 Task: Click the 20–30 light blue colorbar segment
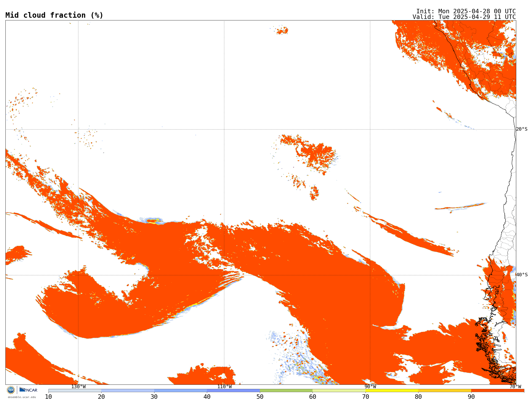[128, 391]
